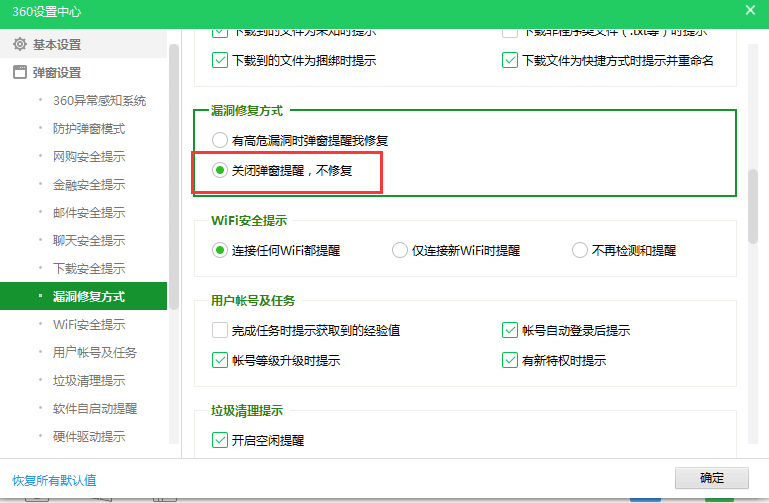Click the 用户帐号及任务 section heading
769x503 pixels.
point(253,301)
